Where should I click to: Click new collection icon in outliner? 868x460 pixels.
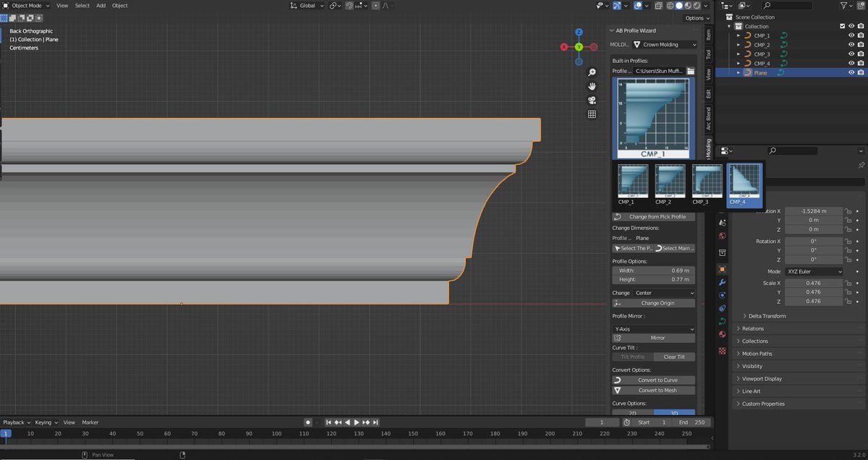[x=861, y=5]
